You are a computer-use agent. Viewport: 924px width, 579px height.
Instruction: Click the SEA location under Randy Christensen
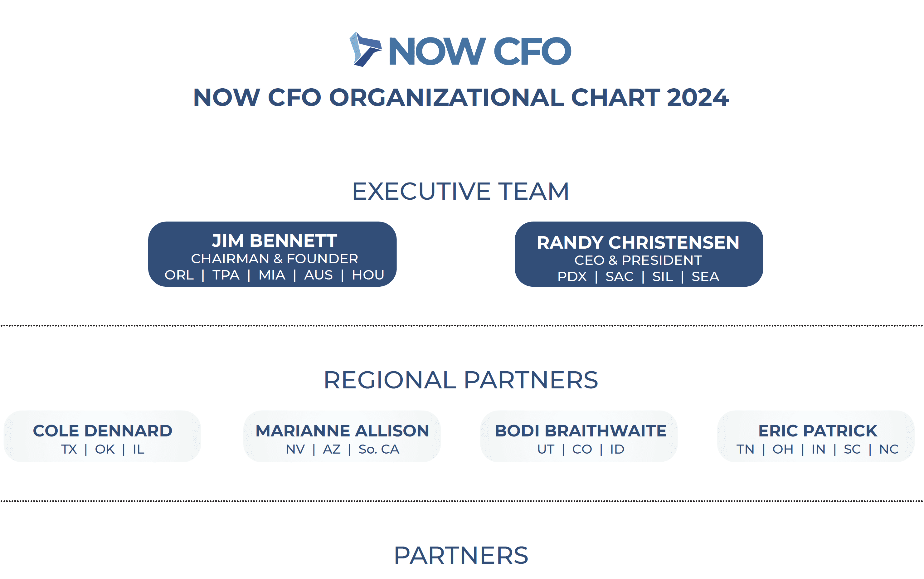705,276
